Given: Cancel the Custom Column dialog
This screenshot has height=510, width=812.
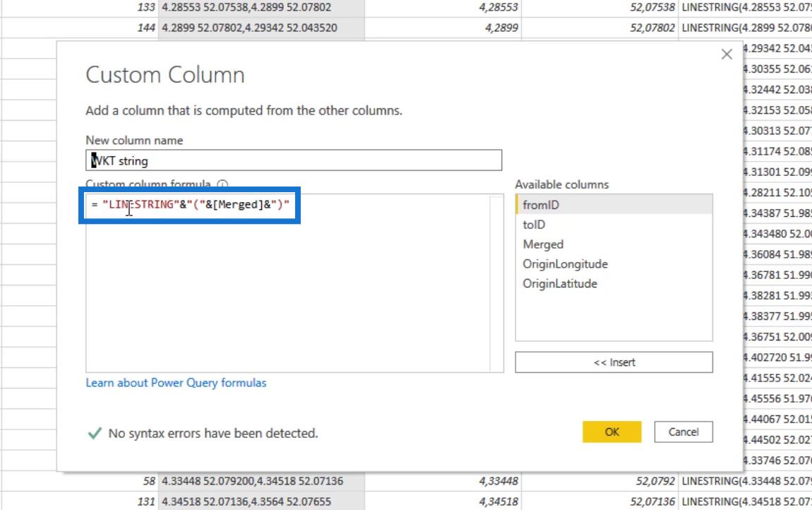Looking at the screenshot, I should coord(683,432).
